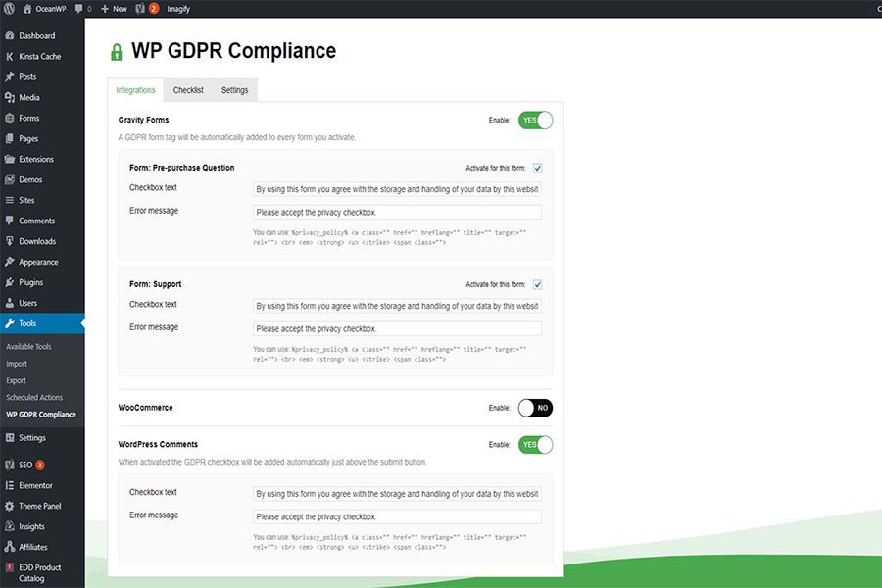Screen dimensions: 882x588
Task: Go to OceanWP site name link
Action: (51, 9)
